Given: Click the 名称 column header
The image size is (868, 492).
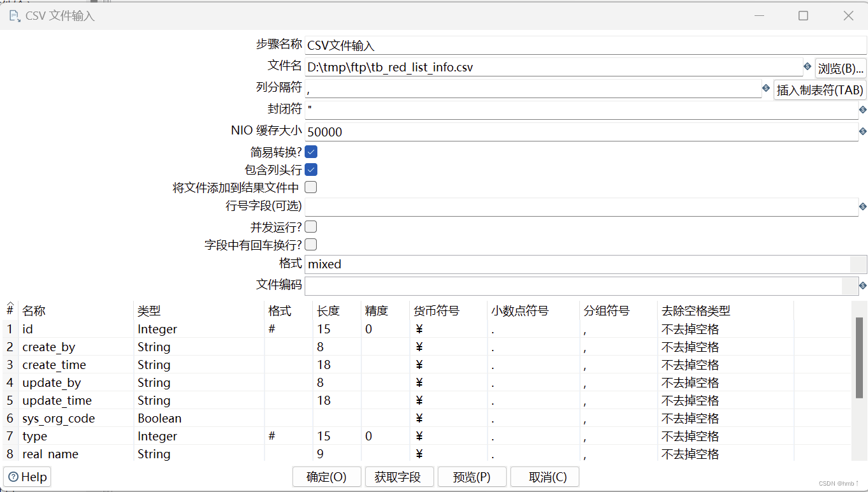Looking at the screenshot, I should pyautogui.click(x=76, y=311).
